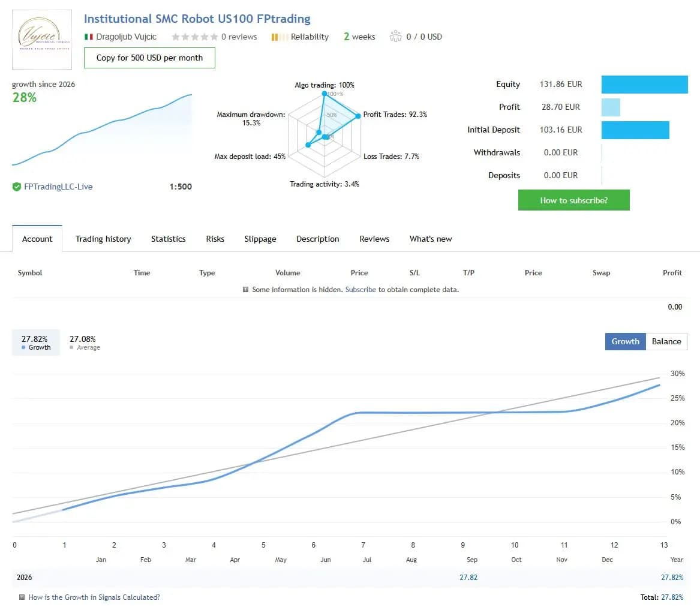The height and width of the screenshot is (616, 700).
Task: Click the 27.82 September monthly value
Action: coord(468,577)
